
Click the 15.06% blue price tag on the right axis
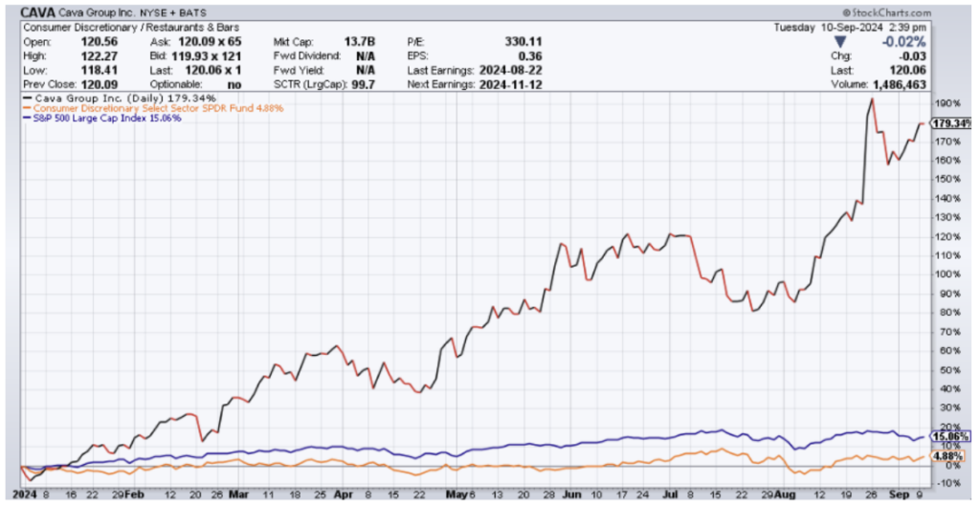(x=950, y=436)
